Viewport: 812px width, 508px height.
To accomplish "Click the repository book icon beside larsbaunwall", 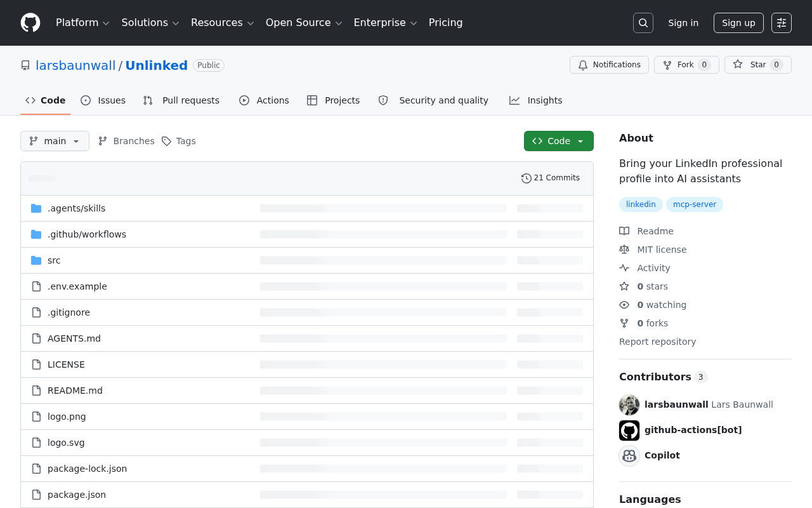I will (25, 65).
